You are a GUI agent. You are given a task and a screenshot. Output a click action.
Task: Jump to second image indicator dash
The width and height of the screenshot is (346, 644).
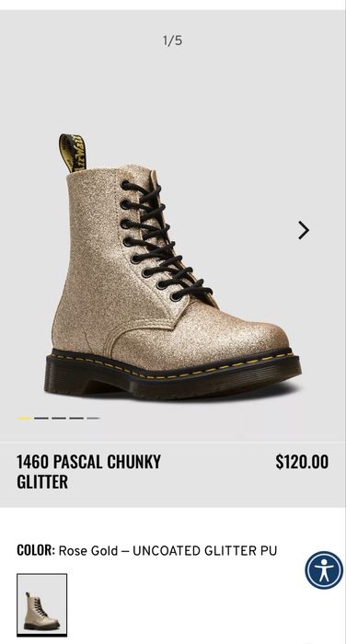coord(41,418)
